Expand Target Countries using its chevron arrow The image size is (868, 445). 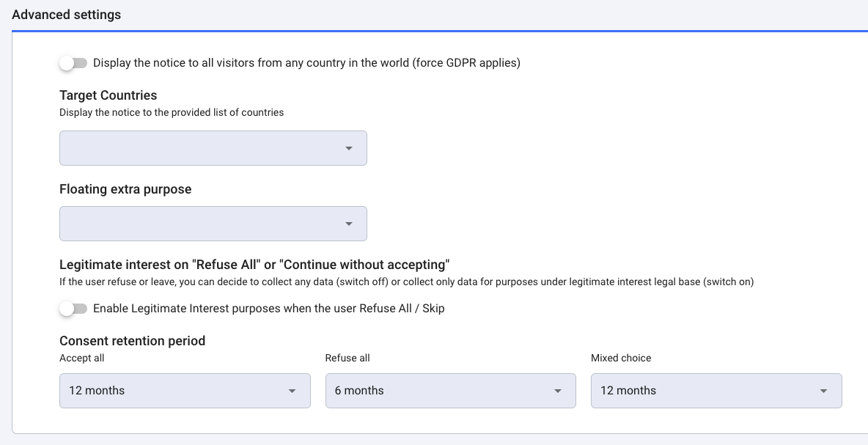[x=348, y=147]
